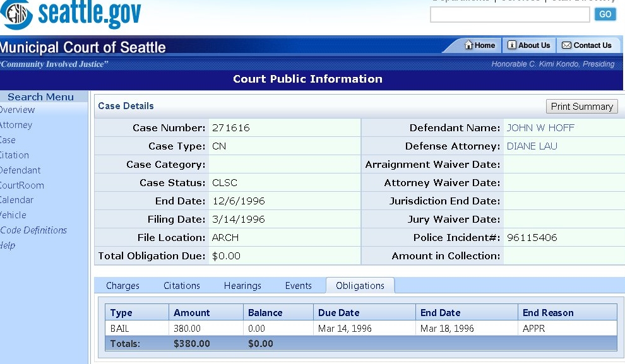Click the $380.00 totals amount
This screenshot has width=625, height=364.
(x=192, y=344)
